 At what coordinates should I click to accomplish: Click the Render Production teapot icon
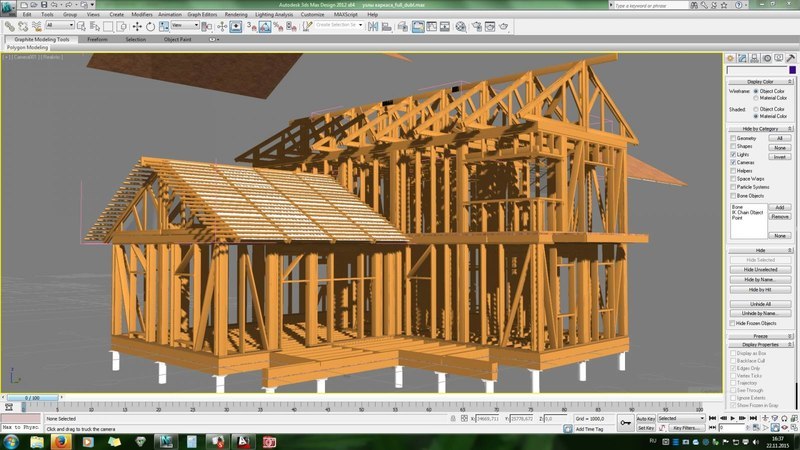tap(504, 26)
